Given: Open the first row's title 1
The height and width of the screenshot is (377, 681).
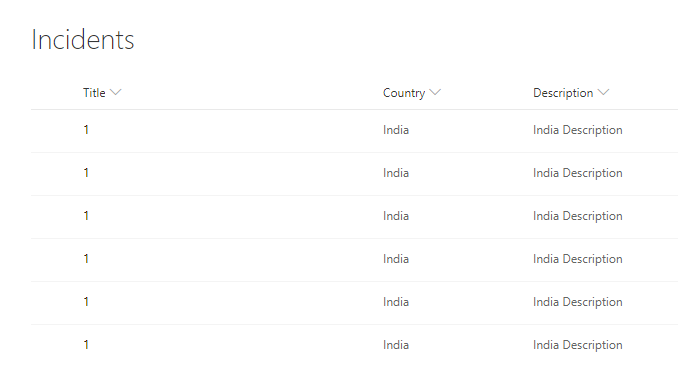Looking at the screenshot, I should point(86,130).
